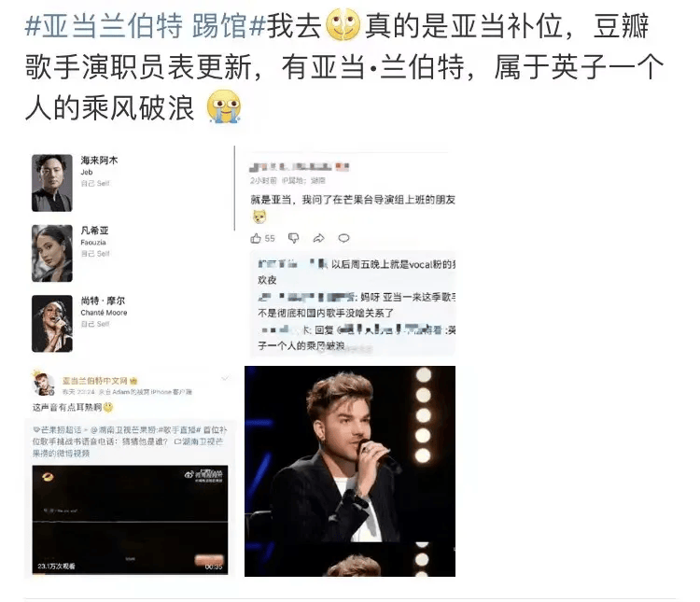Click the thumbs-down dislike icon
Screen dimensions: 700x602
[x=293, y=239]
